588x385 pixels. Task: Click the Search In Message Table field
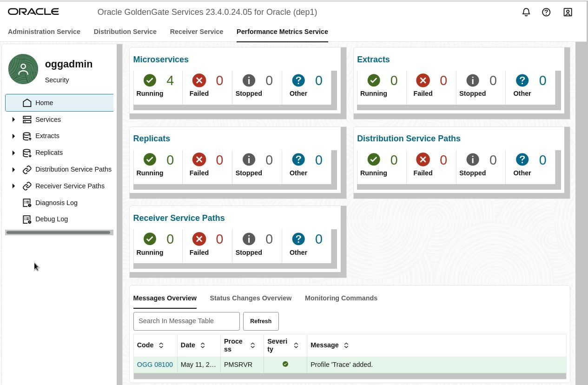pos(186,321)
